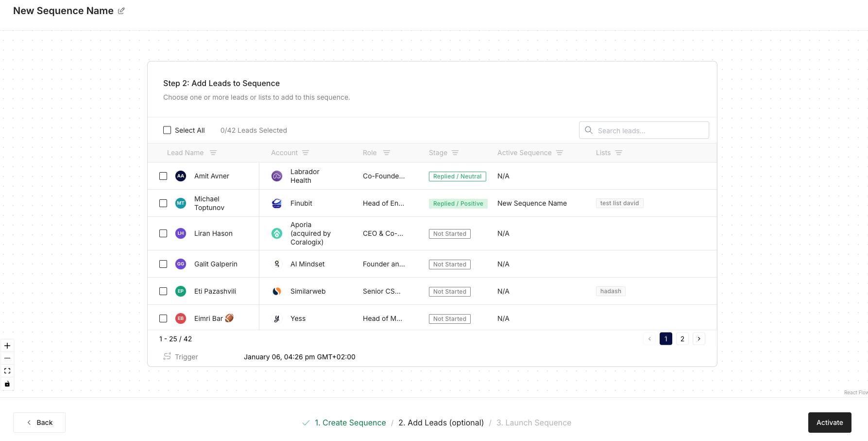Check the Select All checkbox
This screenshot has width=868, height=441.
tap(167, 130)
